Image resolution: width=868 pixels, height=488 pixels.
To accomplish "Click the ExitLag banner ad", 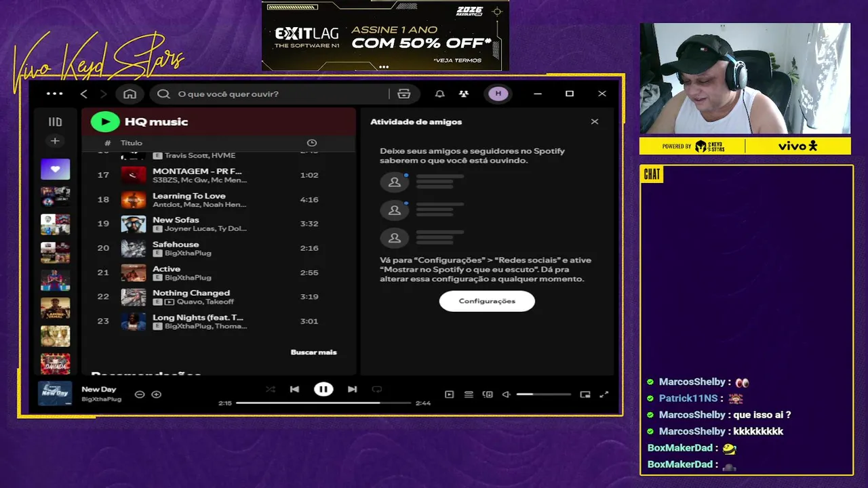I will tap(385, 35).
